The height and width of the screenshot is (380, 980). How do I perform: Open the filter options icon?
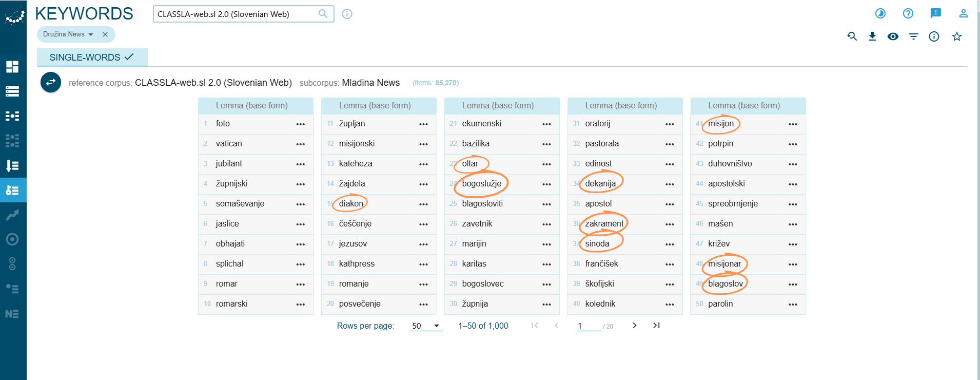(913, 36)
